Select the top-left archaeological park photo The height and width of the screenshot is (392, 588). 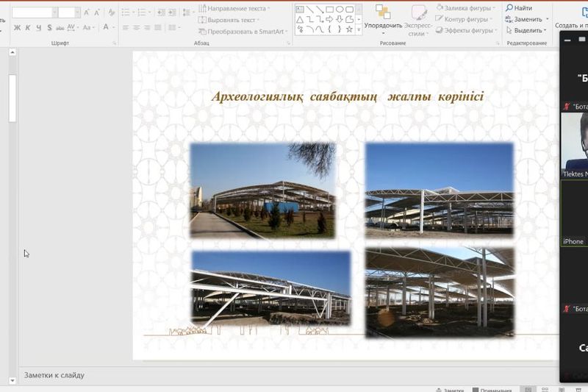[x=262, y=190]
